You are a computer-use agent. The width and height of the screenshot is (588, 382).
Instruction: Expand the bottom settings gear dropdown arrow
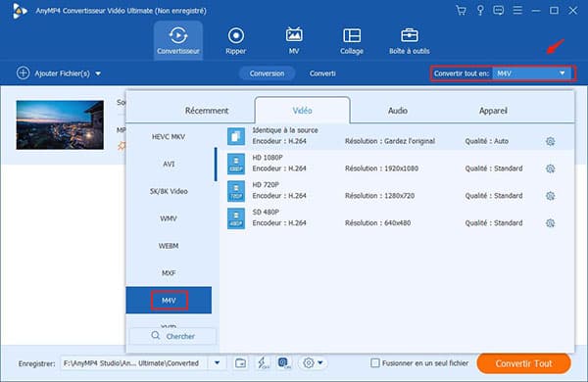point(320,362)
